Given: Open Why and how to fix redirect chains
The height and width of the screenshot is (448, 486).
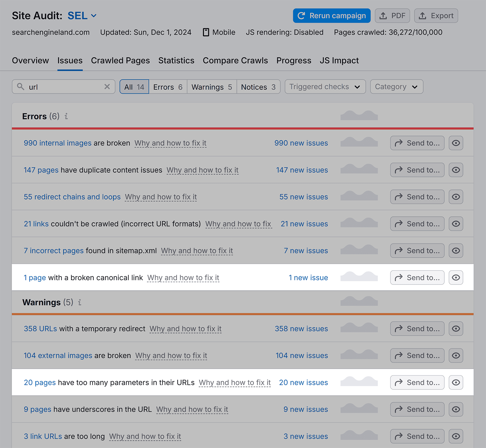Looking at the screenshot, I should pyautogui.click(x=161, y=197).
